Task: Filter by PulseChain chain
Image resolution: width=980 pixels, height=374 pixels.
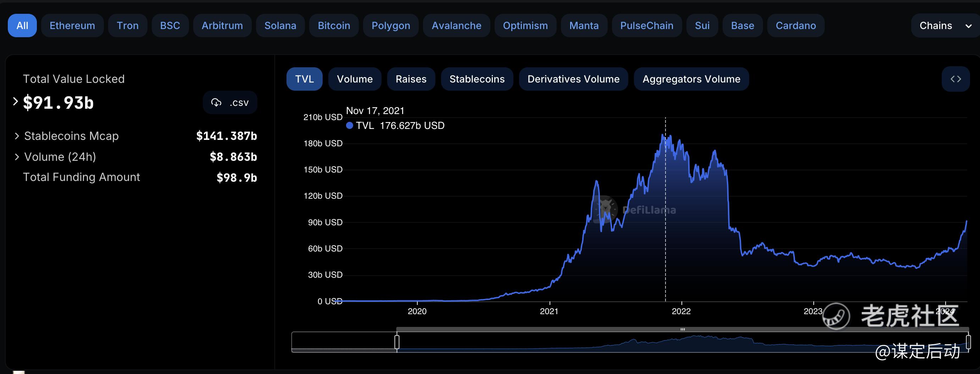Action: pyautogui.click(x=647, y=25)
